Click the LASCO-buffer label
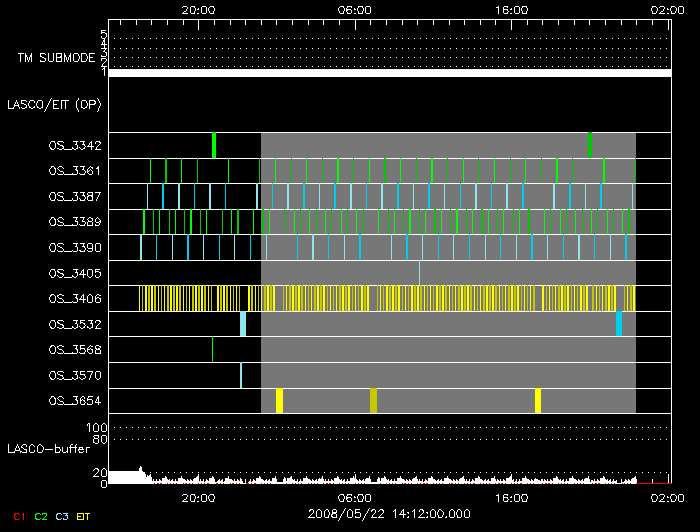The width and height of the screenshot is (700, 532). [x=48, y=450]
